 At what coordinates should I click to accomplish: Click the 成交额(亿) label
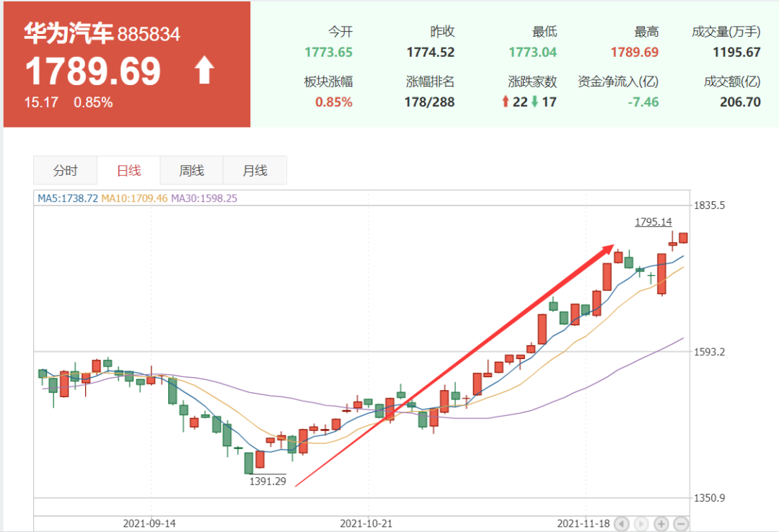click(732, 81)
